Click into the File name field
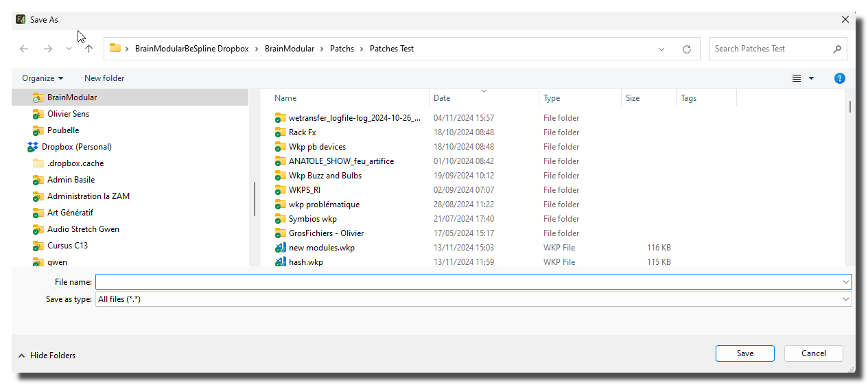The width and height of the screenshot is (868, 385). pyautogui.click(x=468, y=282)
